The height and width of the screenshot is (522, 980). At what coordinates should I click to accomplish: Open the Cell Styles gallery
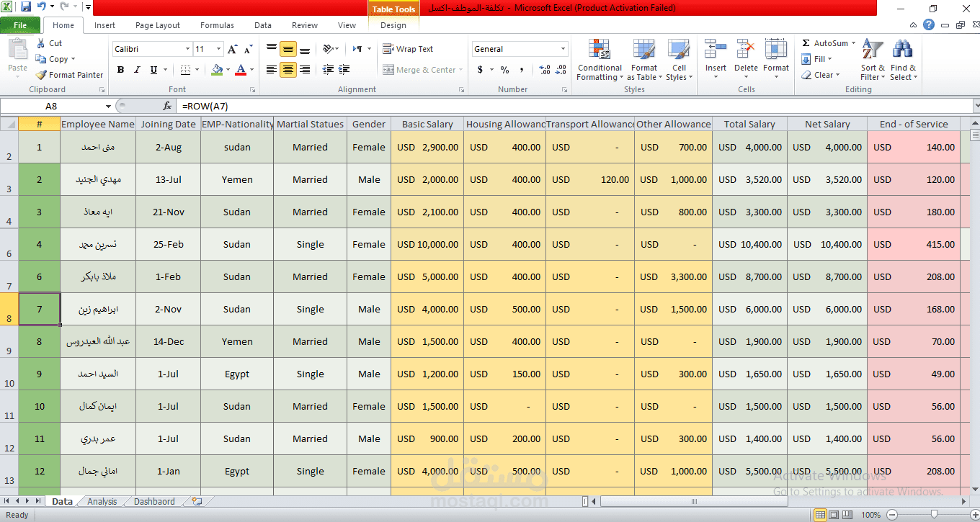678,60
